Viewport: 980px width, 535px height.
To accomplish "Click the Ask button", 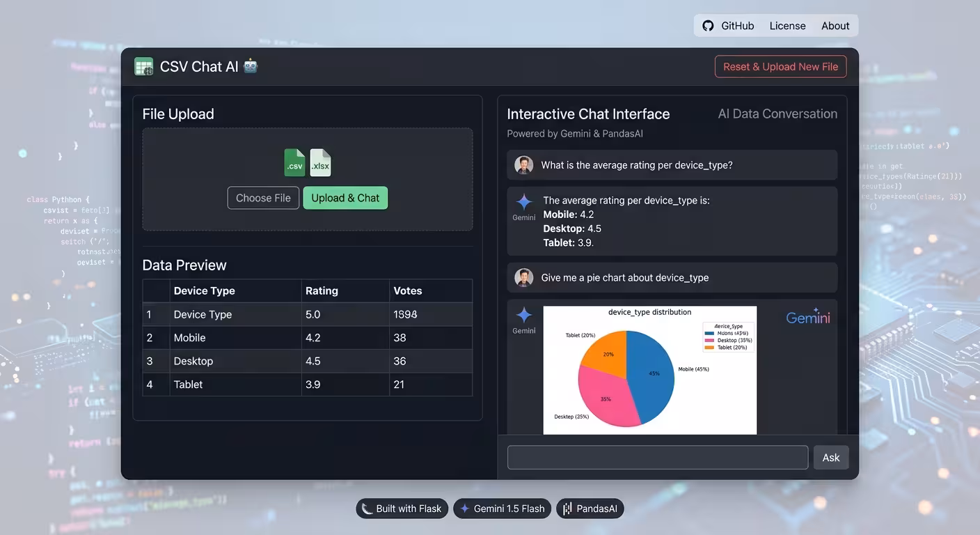I will [x=831, y=458].
